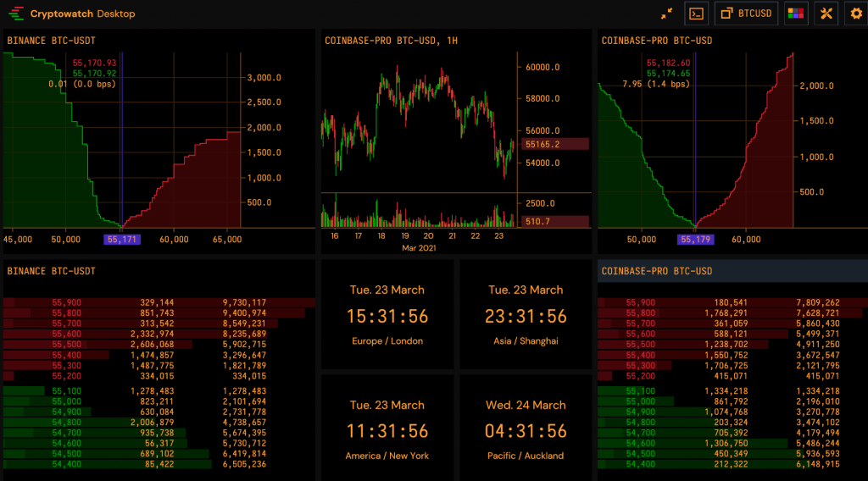The image size is (868, 481).
Task: Open the wrench and screwdriver tools icon
Action: 826,14
